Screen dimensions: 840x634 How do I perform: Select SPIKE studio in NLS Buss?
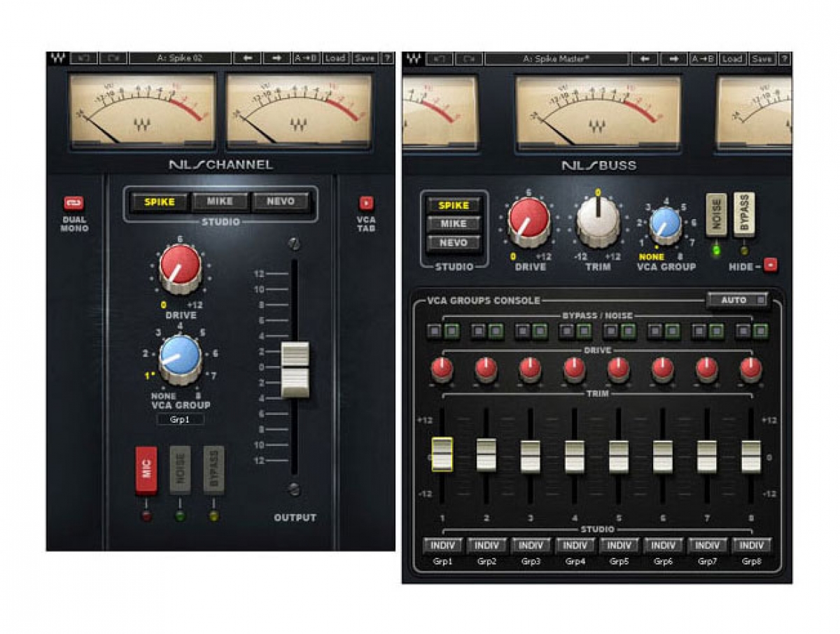click(x=454, y=206)
